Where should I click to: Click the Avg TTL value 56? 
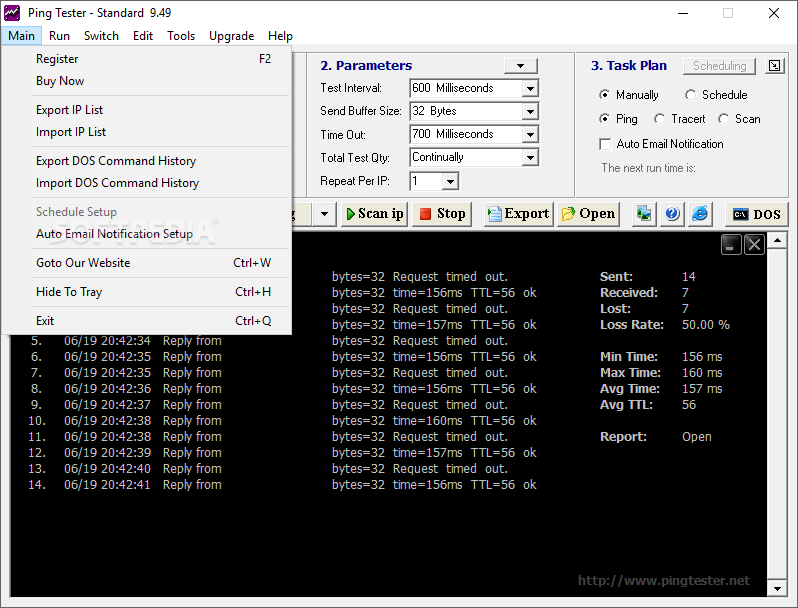click(689, 404)
